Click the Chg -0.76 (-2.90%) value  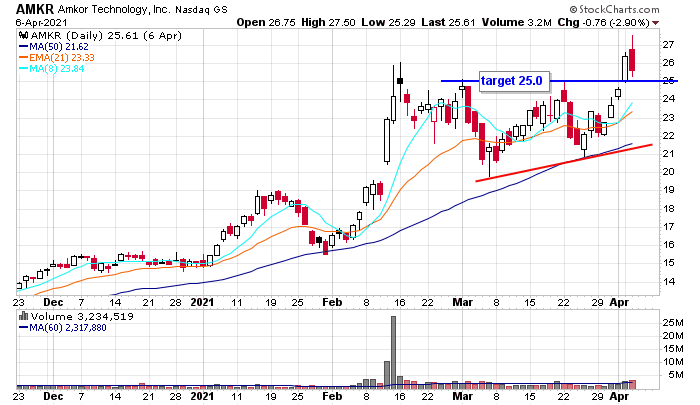(603, 22)
